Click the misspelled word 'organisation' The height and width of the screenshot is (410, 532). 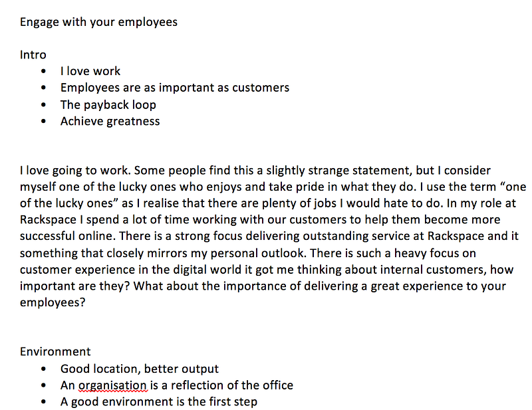coord(113,385)
